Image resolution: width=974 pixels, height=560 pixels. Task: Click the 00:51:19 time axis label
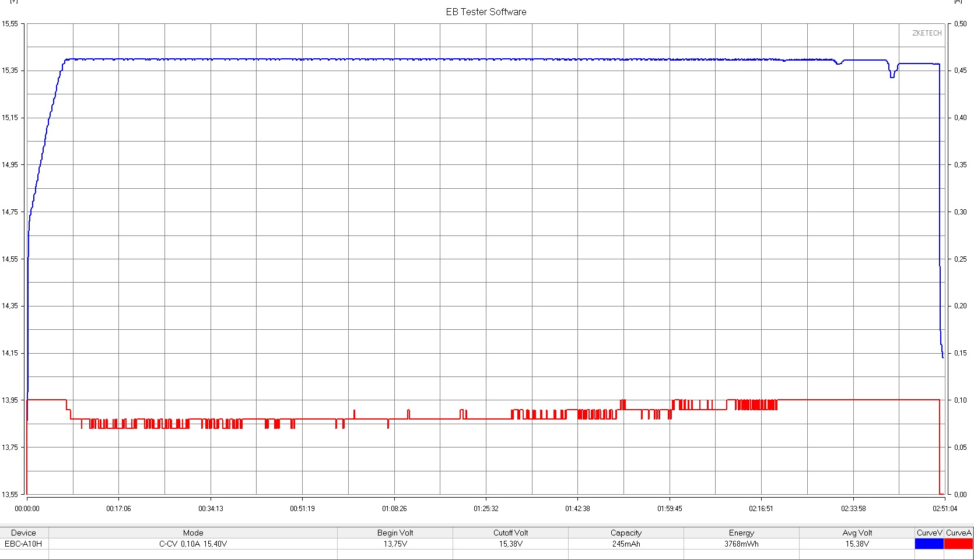point(302,508)
